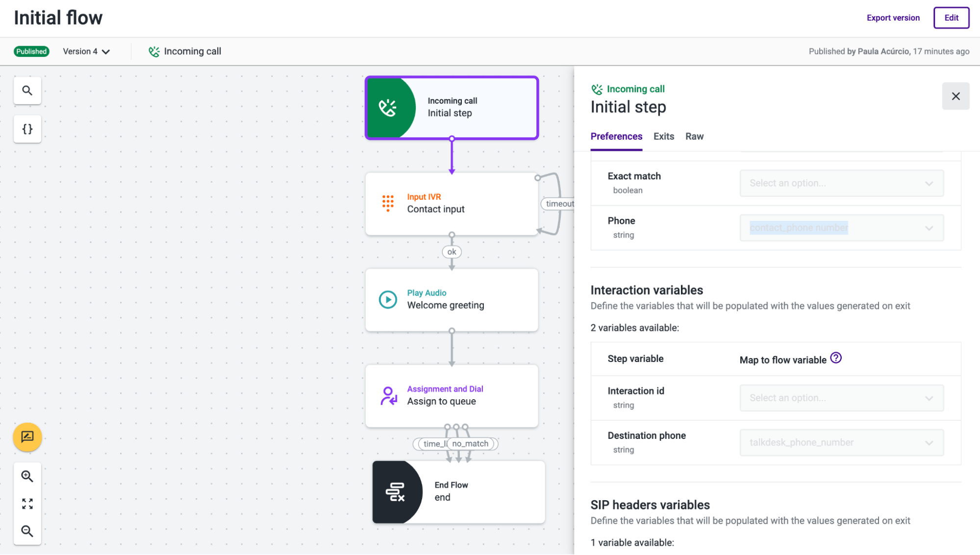Open the Exact match option dropdown

[x=841, y=183]
